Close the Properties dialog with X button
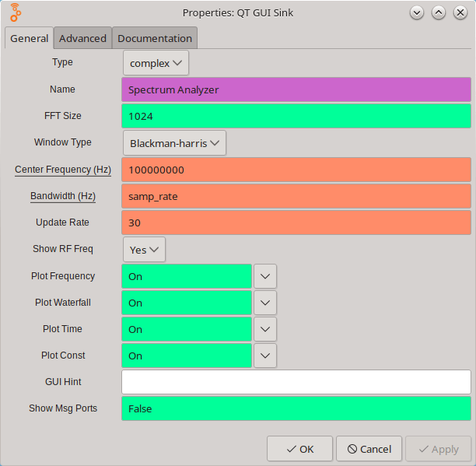The width and height of the screenshot is (476, 466). pos(460,12)
